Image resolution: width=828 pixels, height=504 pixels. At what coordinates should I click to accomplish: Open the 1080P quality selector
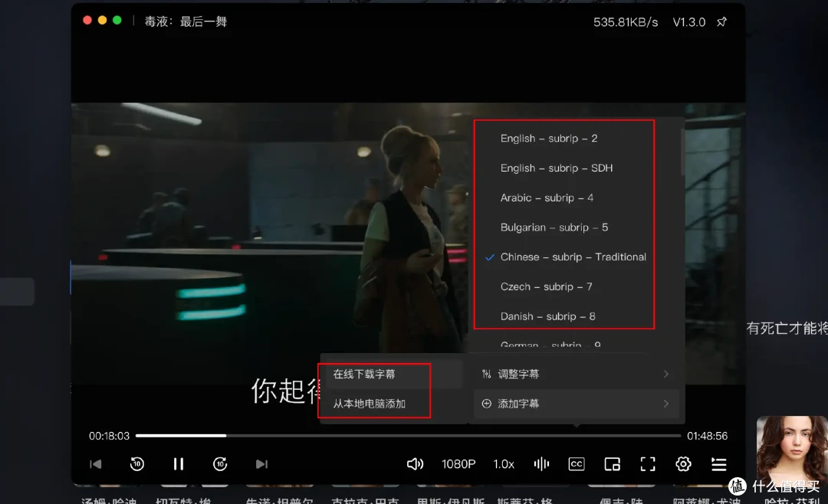458,464
